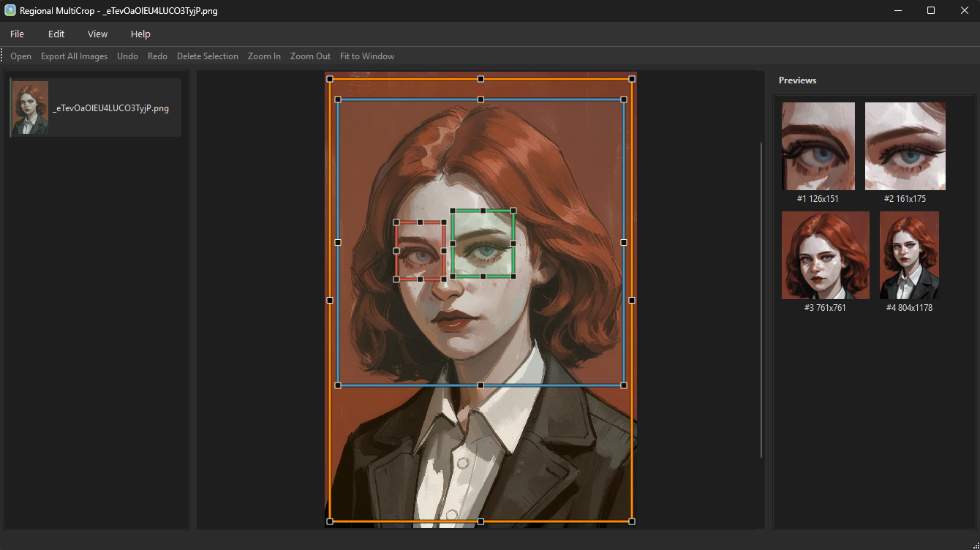Screen dimensions: 980x550
Task: Fit the image to window
Action: [x=367, y=56]
